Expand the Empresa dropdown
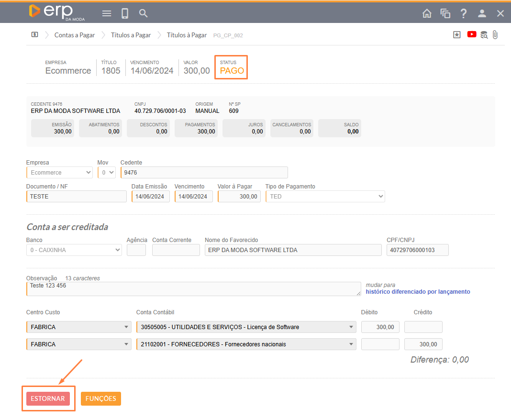 [x=59, y=172]
